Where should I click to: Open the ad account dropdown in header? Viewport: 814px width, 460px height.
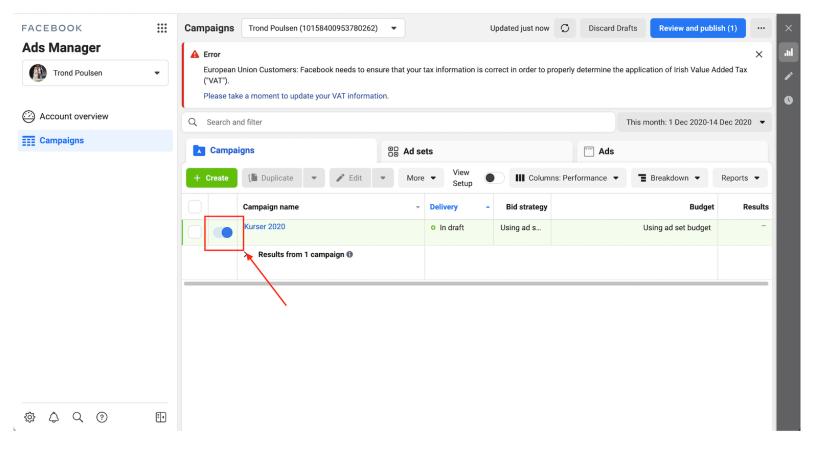(x=323, y=28)
